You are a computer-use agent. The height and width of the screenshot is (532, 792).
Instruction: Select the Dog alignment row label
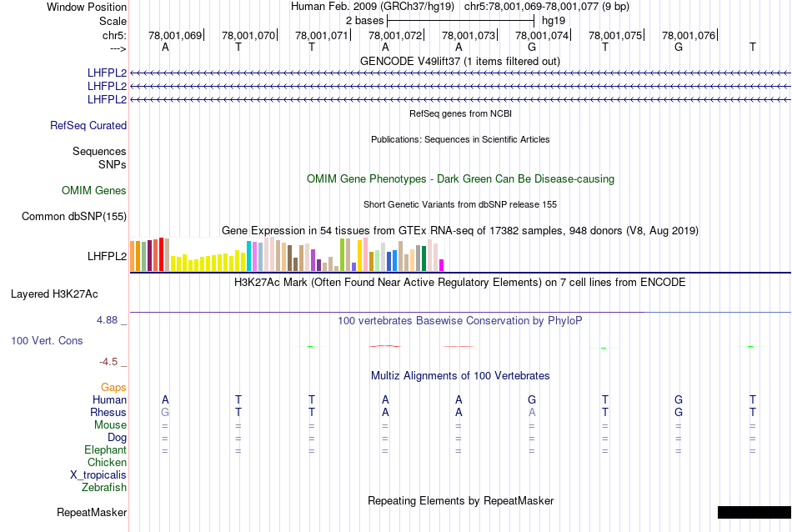tap(117, 438)
